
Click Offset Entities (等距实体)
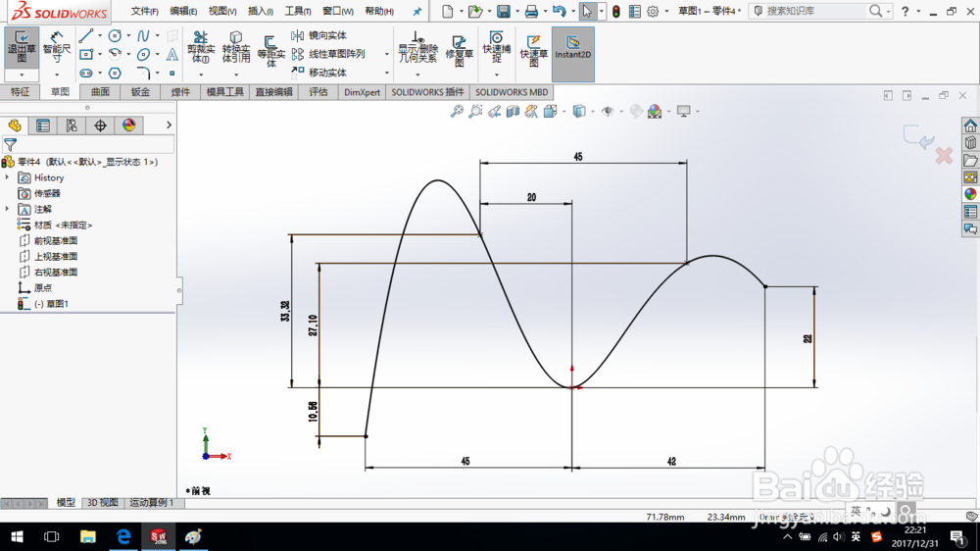pyautogui.click(x=270, y=50)
